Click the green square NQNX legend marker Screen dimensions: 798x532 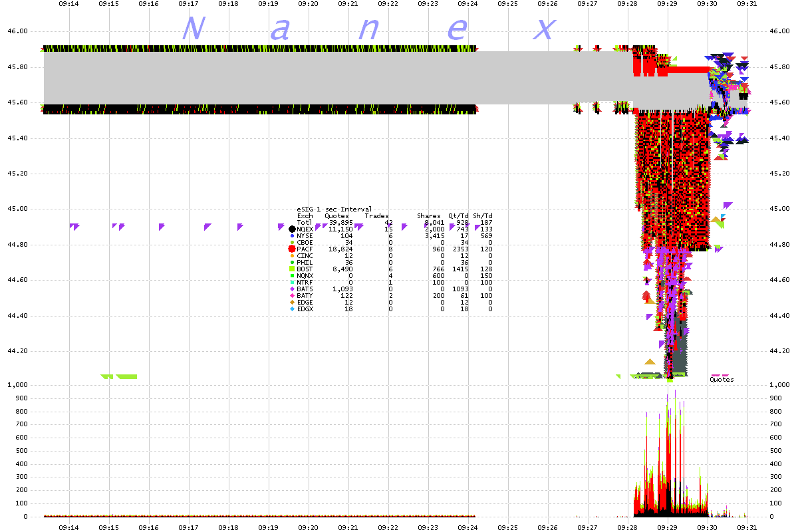click(x=292, y=275)
